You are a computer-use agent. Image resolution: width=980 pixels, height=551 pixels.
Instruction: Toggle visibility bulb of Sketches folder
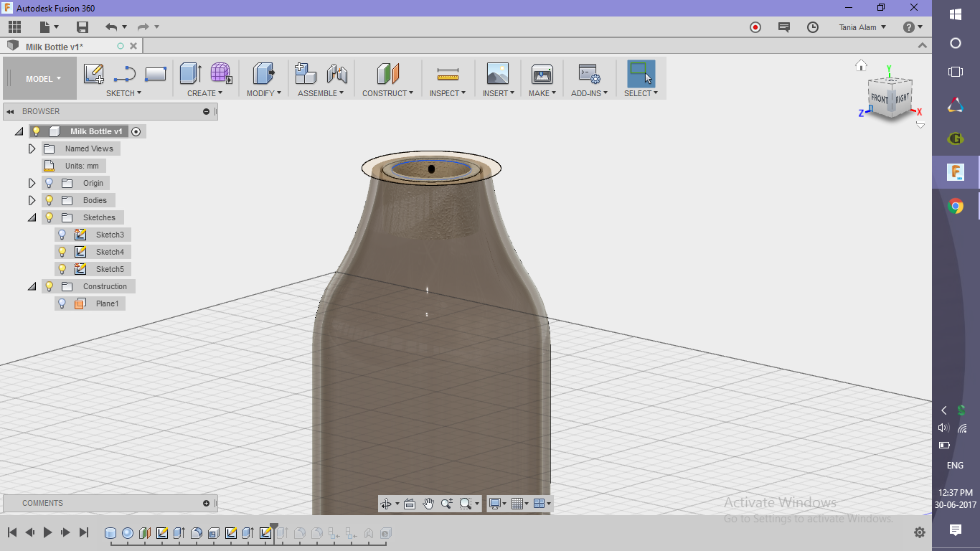point(49,217)
